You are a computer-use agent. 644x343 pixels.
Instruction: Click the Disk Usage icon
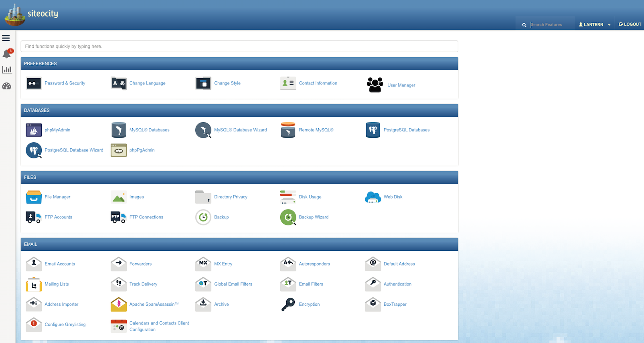click(x=288, y=197)
